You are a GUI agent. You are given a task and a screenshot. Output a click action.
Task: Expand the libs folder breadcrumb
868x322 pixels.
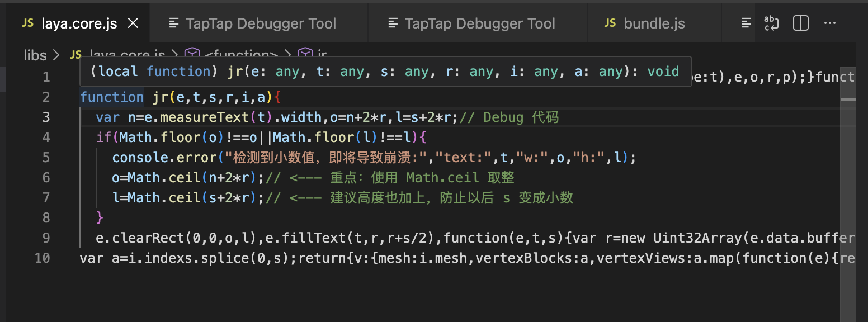click(35, 55)
